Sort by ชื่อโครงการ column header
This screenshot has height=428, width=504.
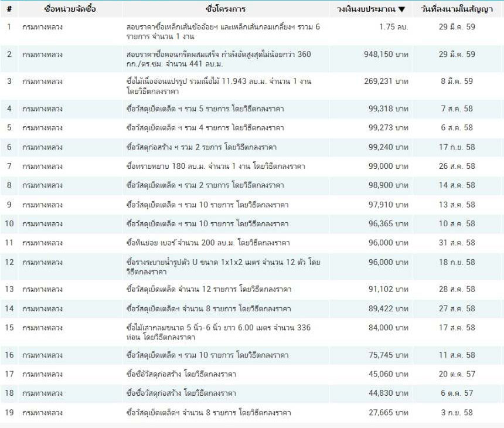click(226, 9)
